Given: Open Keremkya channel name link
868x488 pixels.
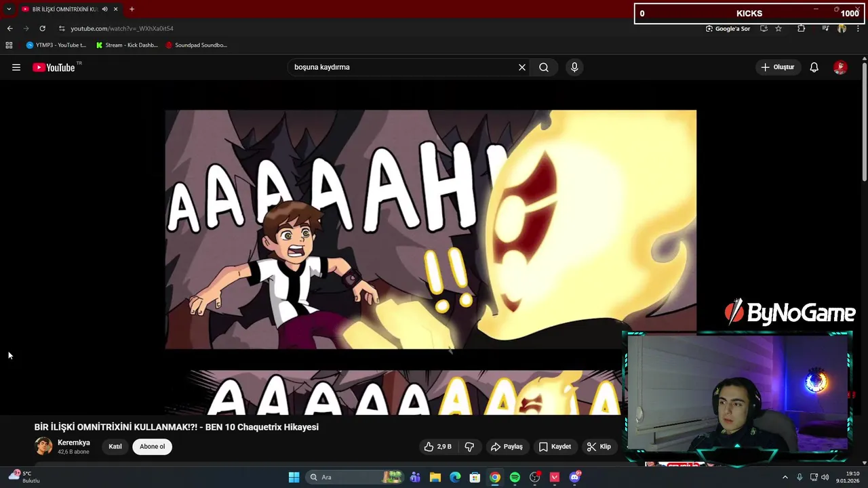Looking at the screenshot, I should click(74, 443).
